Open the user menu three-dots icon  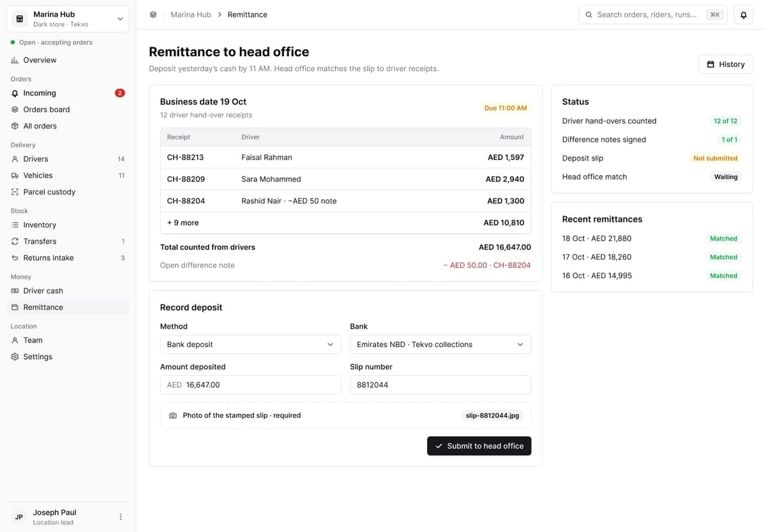point(121,517)
